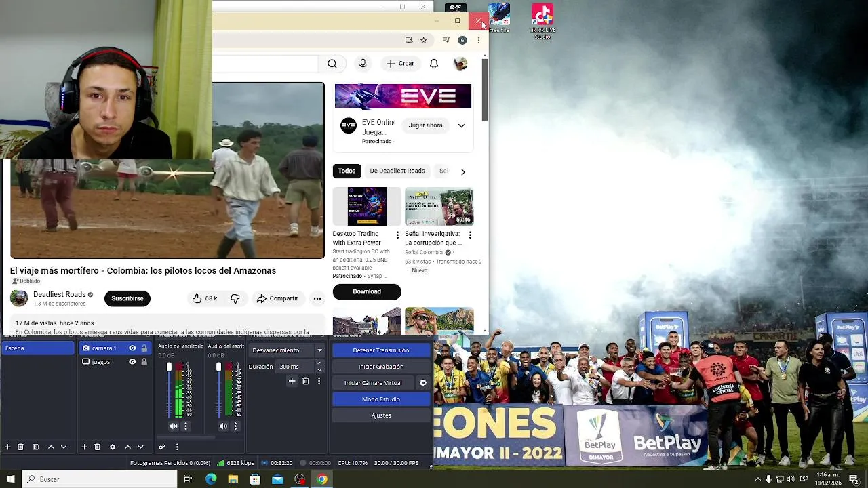Image resolution: width=868 pixels, height=488 pixels.
Task: Show hidden system tray icons chevron
Action: point(758,479)
